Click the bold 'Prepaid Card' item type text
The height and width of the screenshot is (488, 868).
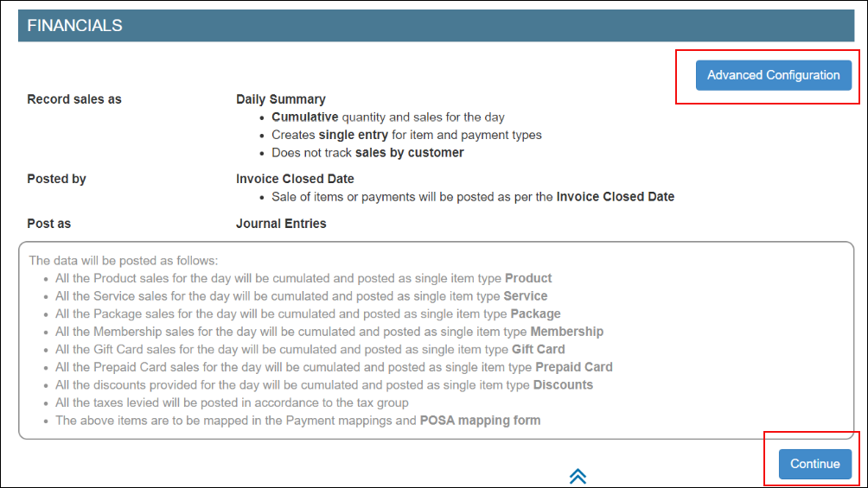coord(574,367)
